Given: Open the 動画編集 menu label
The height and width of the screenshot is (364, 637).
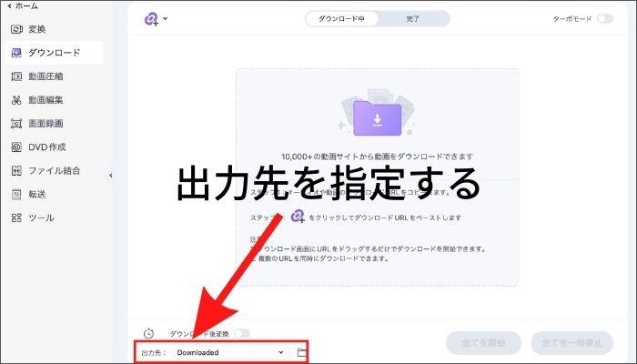Looking at the screenshot, I should click(45, 100).
